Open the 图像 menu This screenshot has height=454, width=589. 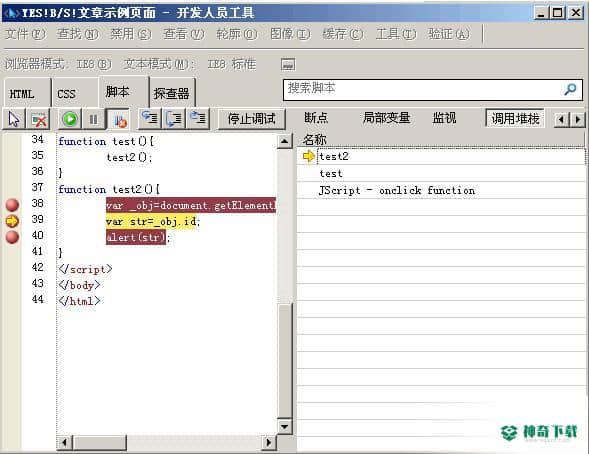(290, 34)
